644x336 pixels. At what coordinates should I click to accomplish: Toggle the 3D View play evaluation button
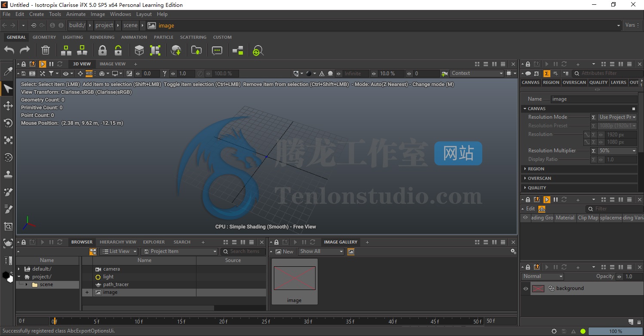click(x=43, y=64)
